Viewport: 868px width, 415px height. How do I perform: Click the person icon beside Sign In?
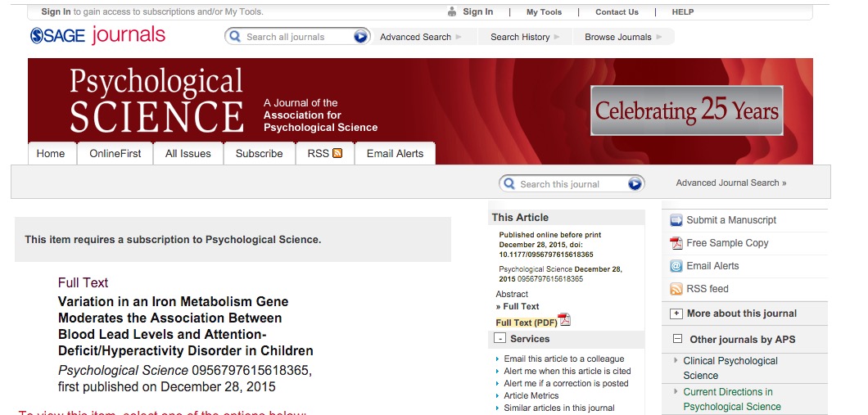[x=452, y=11]
